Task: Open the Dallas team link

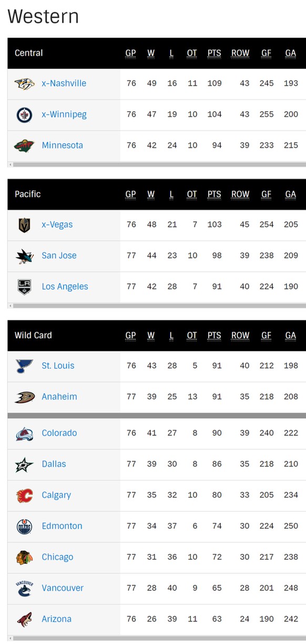Action: (54, 464)
